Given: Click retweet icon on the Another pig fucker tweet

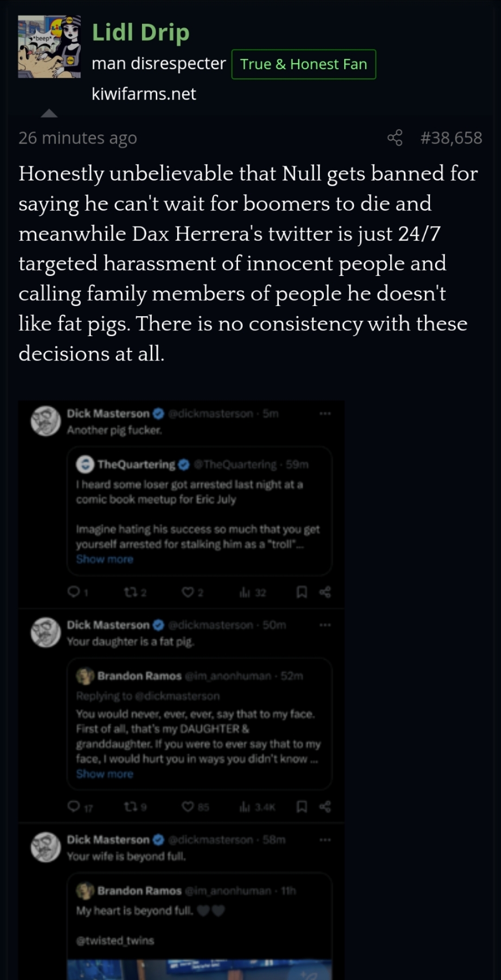Looking at the screenshot, I should (x=130, y=592).
